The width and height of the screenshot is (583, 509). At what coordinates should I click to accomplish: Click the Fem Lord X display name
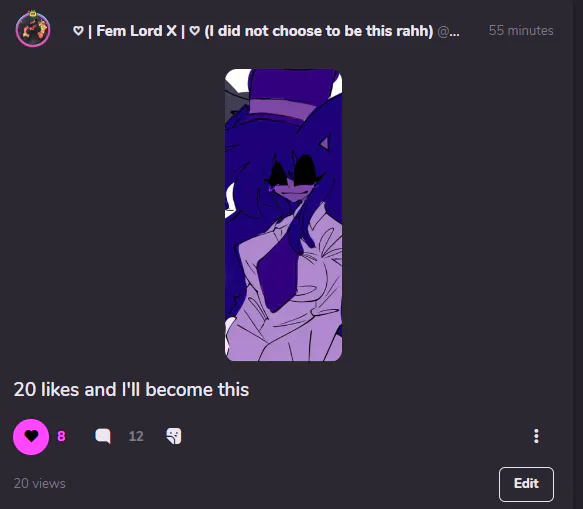tap(136, 31)
